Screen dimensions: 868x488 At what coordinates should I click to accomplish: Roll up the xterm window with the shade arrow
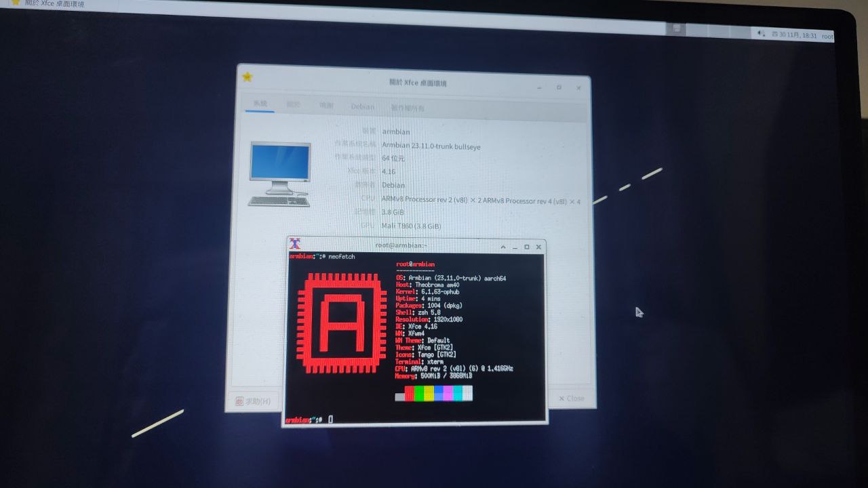pyautogui.click(x=502, y=247)
